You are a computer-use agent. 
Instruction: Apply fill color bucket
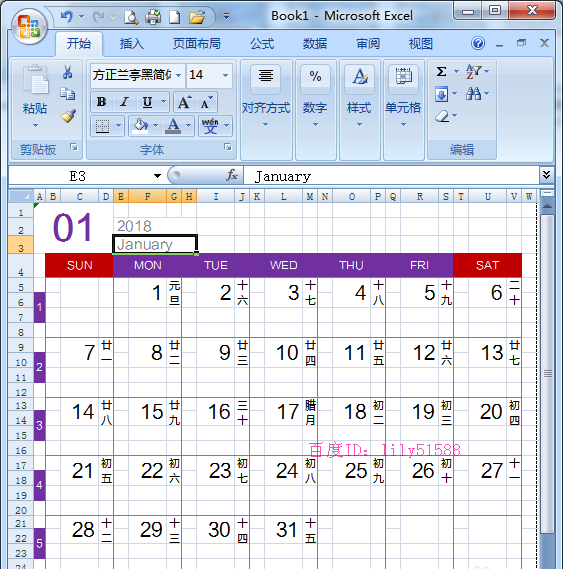(x=140, y=126)
